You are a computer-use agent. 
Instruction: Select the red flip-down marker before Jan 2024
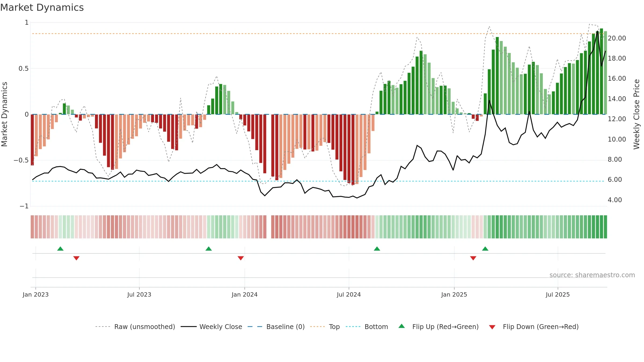pos(241,258)
